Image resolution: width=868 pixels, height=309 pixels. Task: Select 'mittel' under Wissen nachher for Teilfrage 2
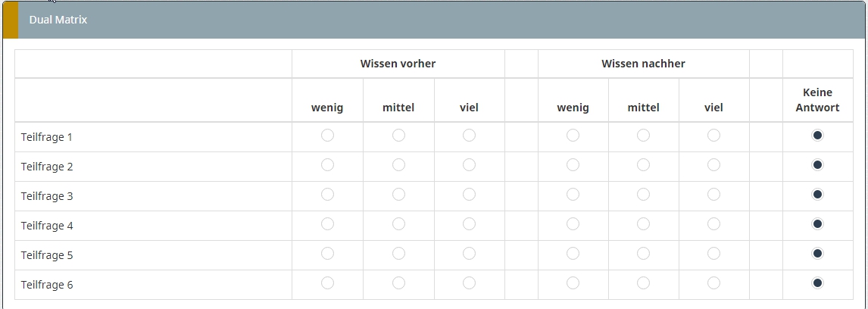(x=643, y=164)
